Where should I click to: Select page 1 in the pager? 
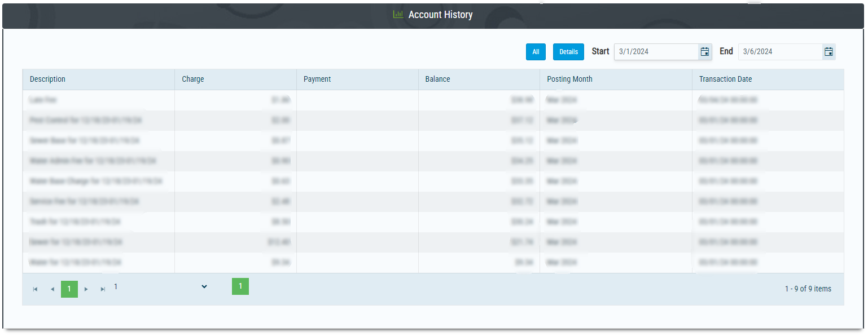tap(69, 289)
